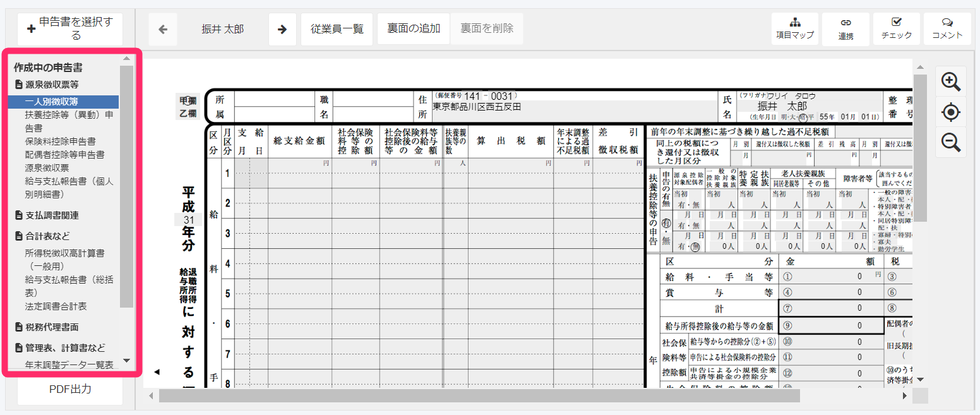The width and height of the screenshot is (980, 415).
Task: Select circled 無 in bottom 源泉控除対象配偶者 row
Action: [695, 247]
